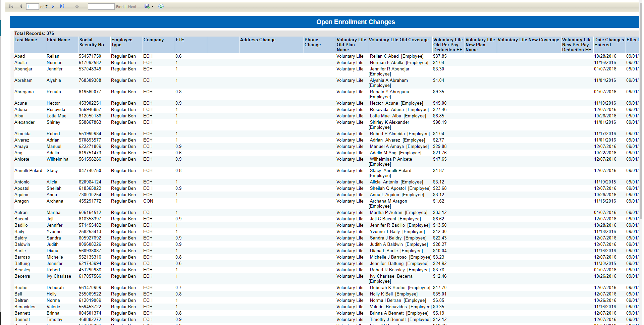Select last name Barroso
Viewport: 644px width, 325px height.
[22, 257]
